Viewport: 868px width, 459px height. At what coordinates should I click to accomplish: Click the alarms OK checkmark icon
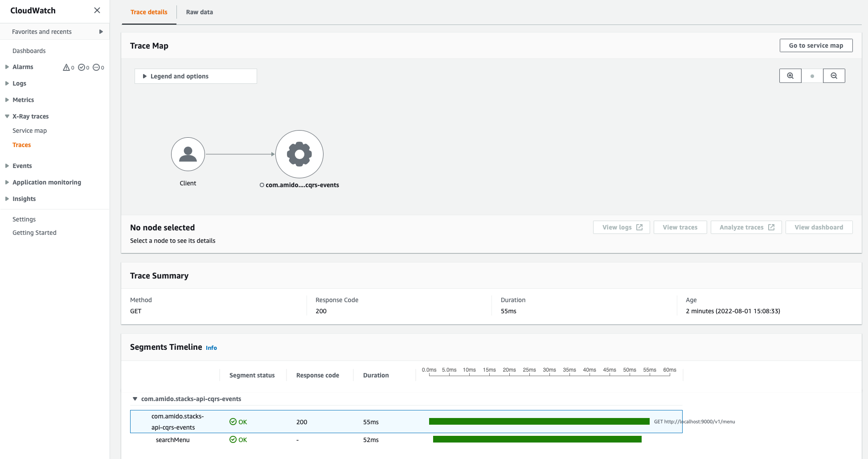click(x=82, y=67)
